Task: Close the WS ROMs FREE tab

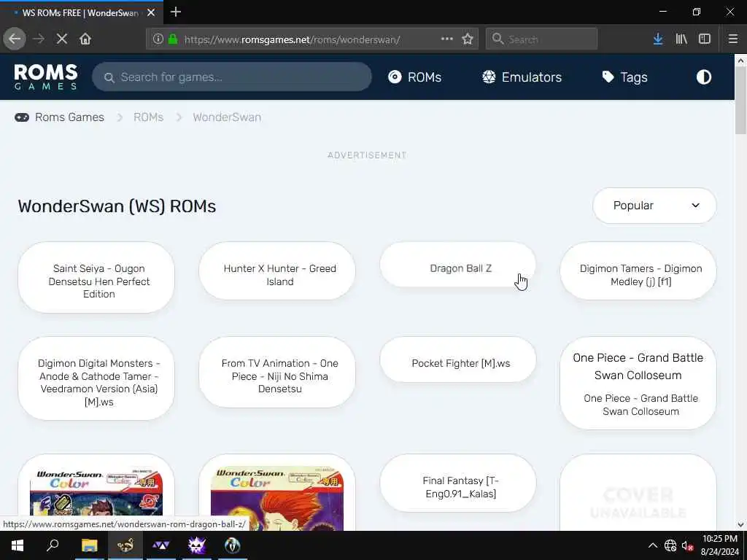Action: click(x=151, y=13)
